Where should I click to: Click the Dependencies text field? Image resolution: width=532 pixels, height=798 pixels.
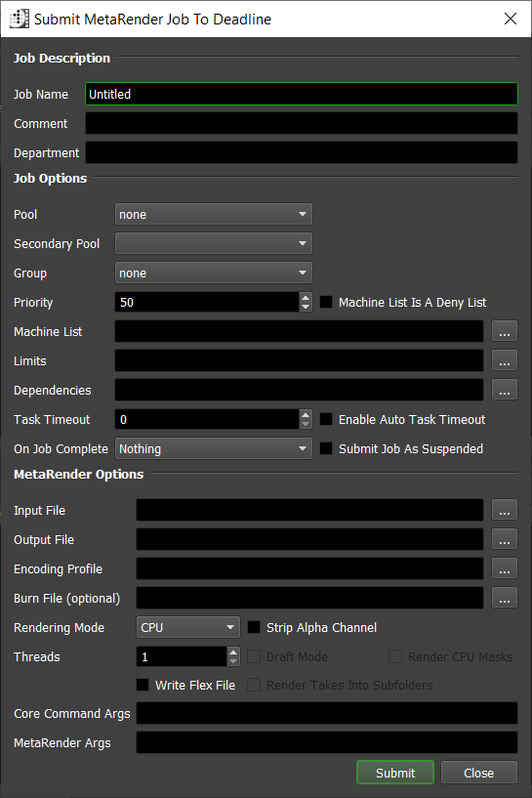(299, 390)
